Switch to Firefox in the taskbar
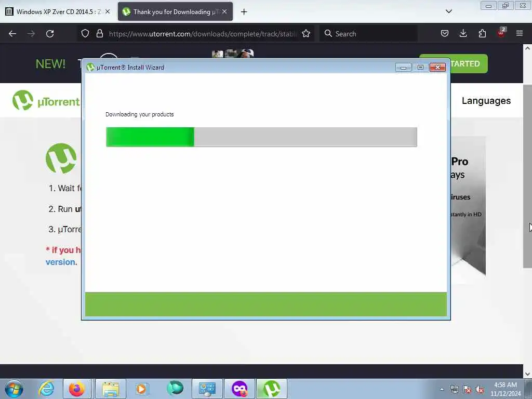Viewport: 532px width, 399px height. (77, 389)
